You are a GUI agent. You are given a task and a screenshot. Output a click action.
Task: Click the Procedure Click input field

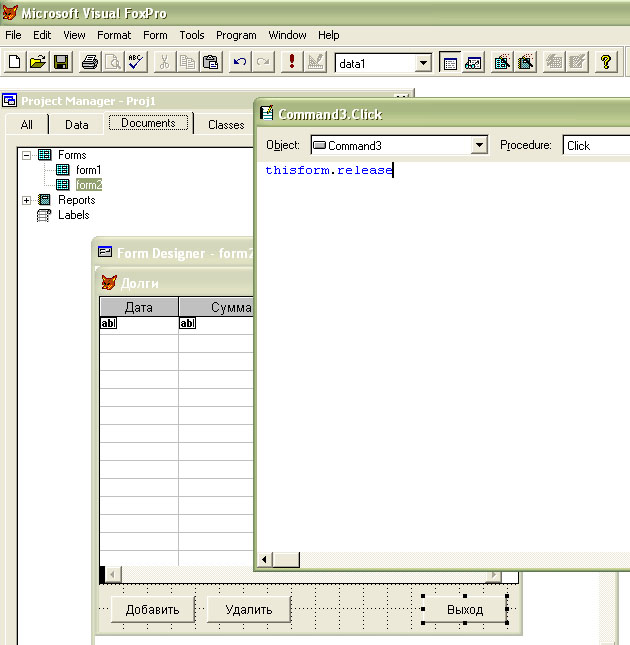tap(597, 145)
